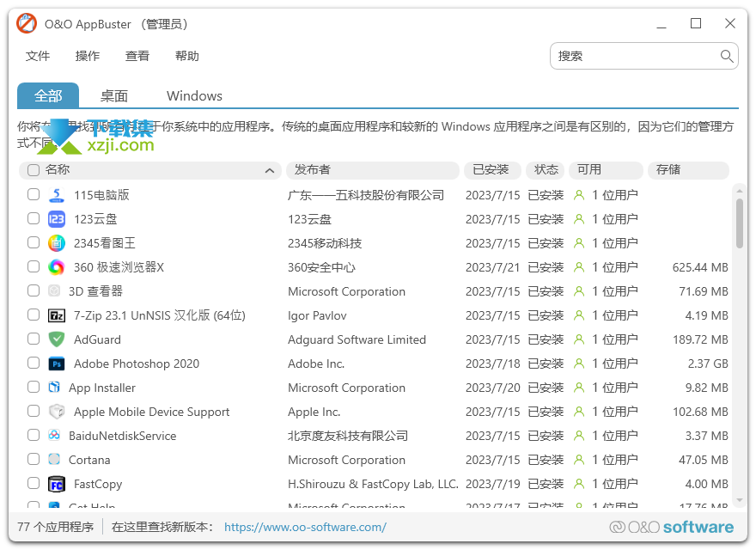Viewport: 756px width, 550px height.
Task: Click the AdGuard shield icon
Action: pos(57,339)
